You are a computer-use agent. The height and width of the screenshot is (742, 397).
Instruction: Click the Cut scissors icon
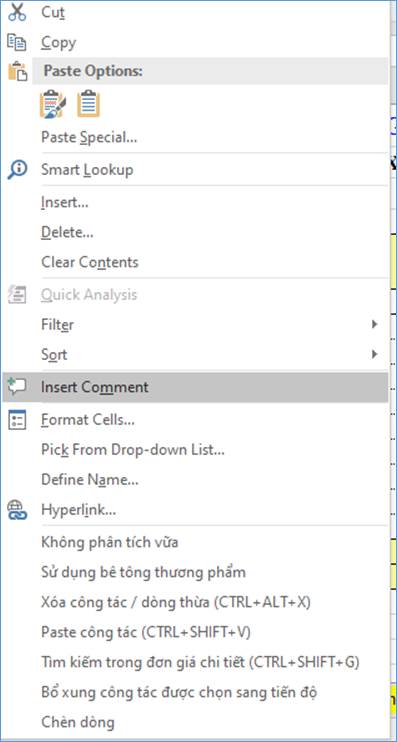18,12
